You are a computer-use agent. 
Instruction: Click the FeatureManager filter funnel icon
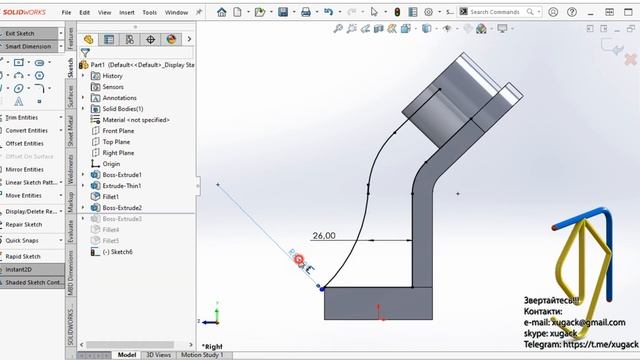(x=85, y=53)
